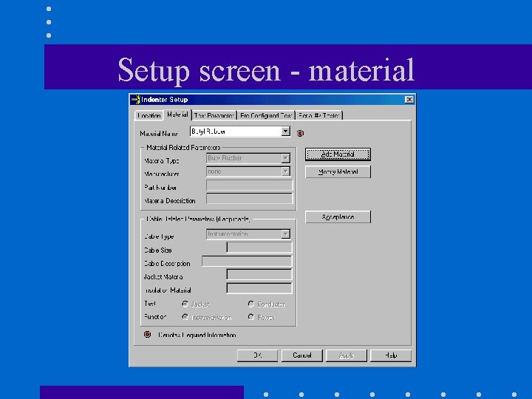
Task: Select the Conductor test radio button
Action: click(251, 304)
